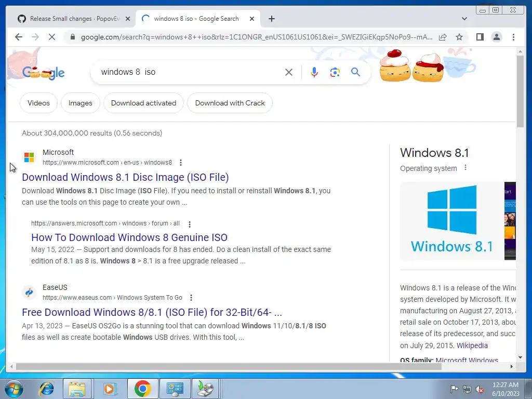Open more options for Windows 8.1 panel

[465, 168]
